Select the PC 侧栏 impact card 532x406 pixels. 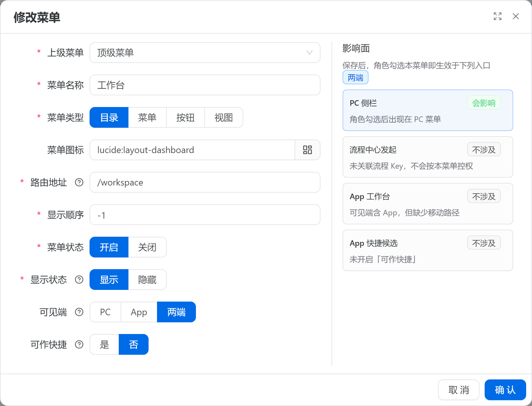pos(428,110)
